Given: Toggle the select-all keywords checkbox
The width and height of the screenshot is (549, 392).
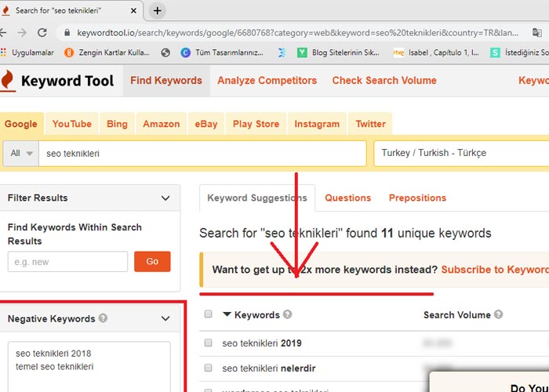Looking at the screenshot, I should tap(208, 314).
